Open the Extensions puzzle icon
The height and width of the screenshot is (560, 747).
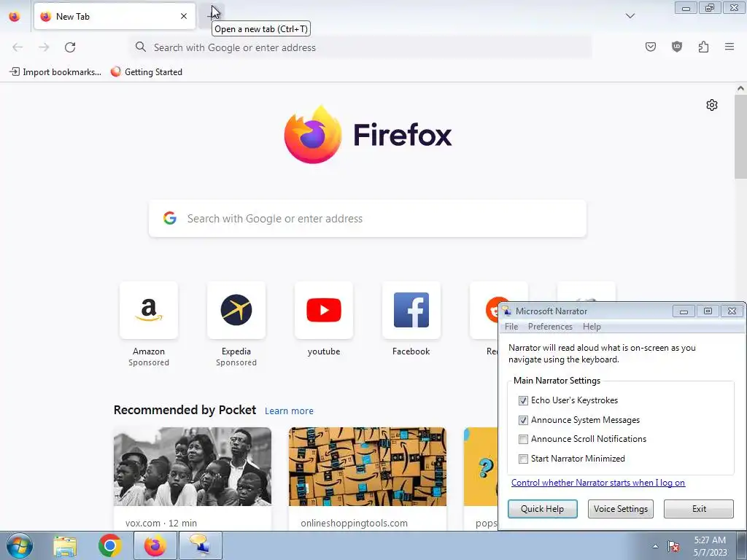703,47
